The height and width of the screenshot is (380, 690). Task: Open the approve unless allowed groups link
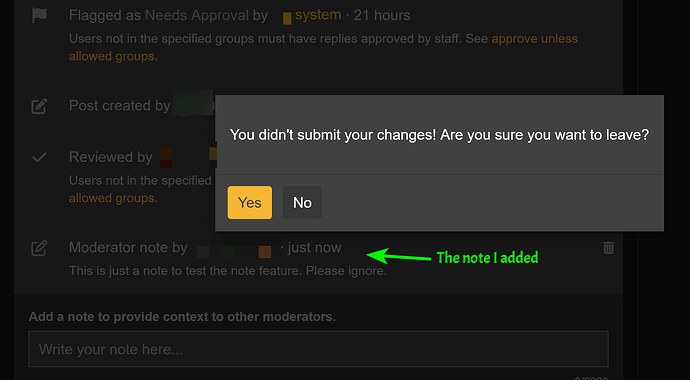323,48
